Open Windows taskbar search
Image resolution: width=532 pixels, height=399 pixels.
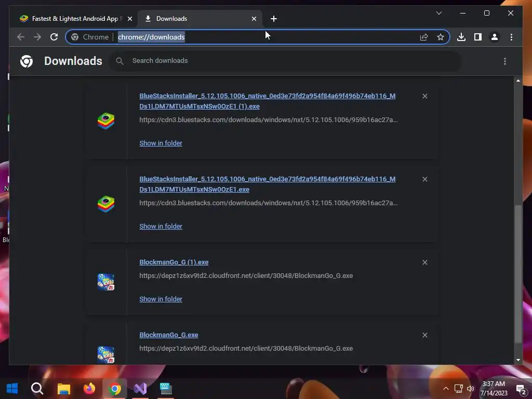(x=37, y=389)
